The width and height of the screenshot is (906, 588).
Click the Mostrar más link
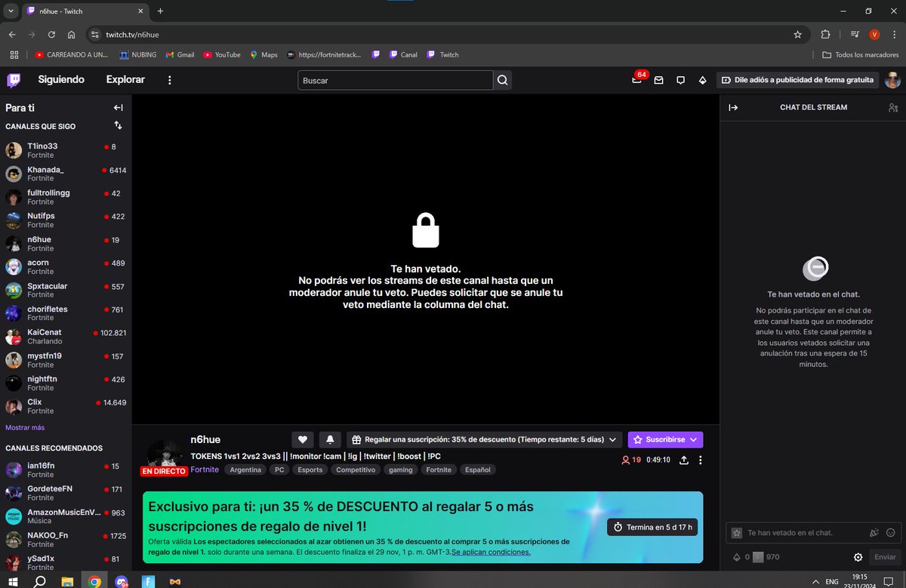(25, 428)
